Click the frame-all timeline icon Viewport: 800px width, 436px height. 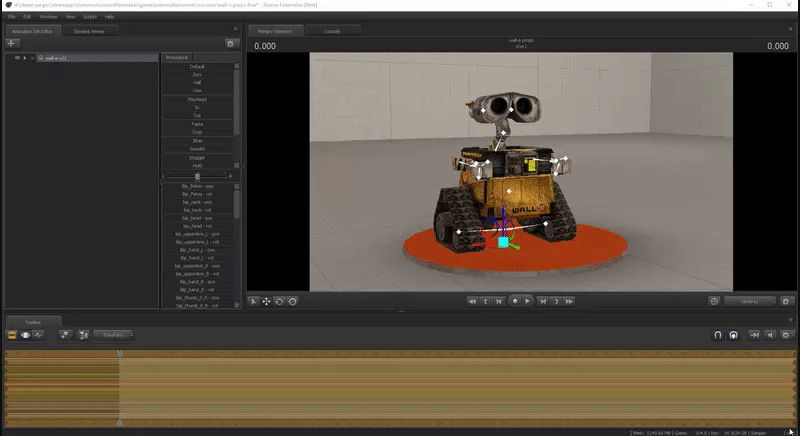click(x=84, y=335)
